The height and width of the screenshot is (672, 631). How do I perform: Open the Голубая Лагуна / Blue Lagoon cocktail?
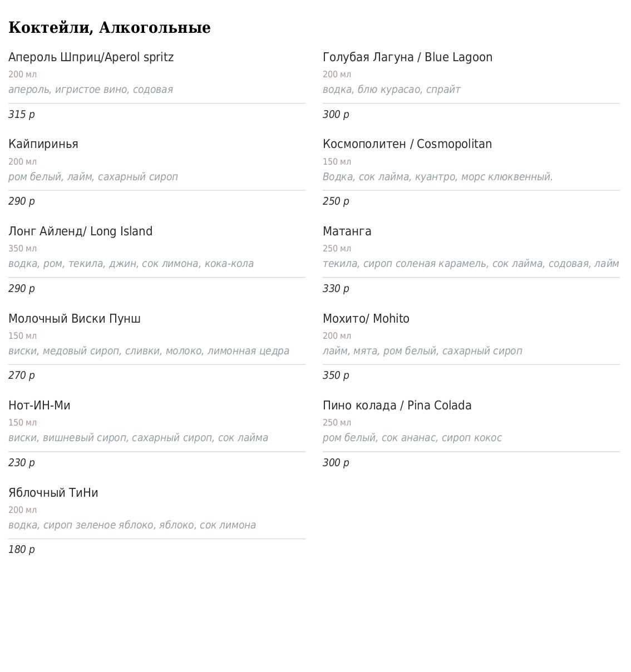[407, 57]
